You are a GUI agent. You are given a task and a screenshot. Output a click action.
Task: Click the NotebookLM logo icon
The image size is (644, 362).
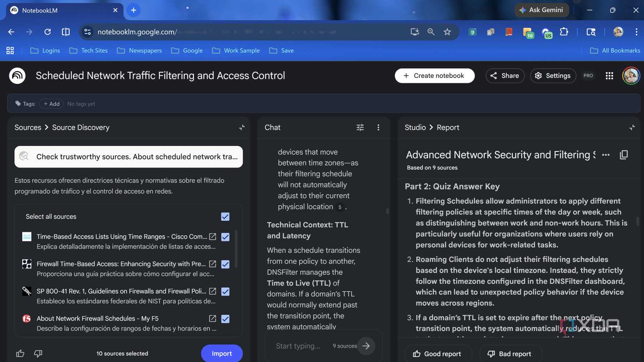17,76
